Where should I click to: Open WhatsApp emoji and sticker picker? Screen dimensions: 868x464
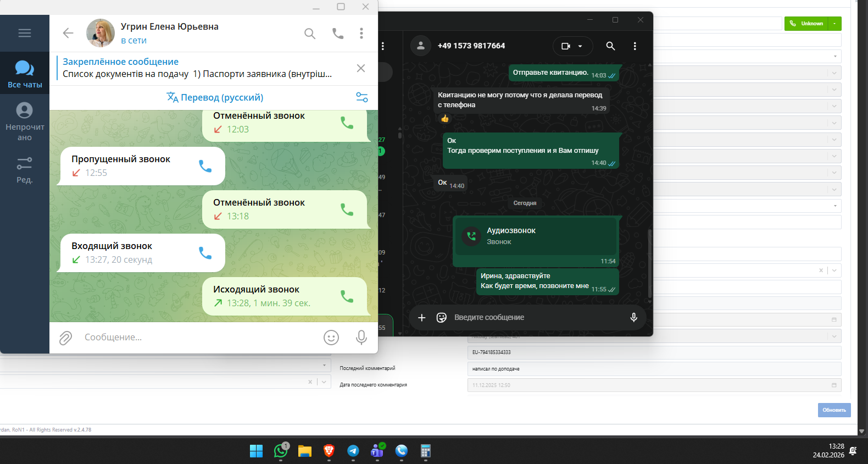[441, 318]
